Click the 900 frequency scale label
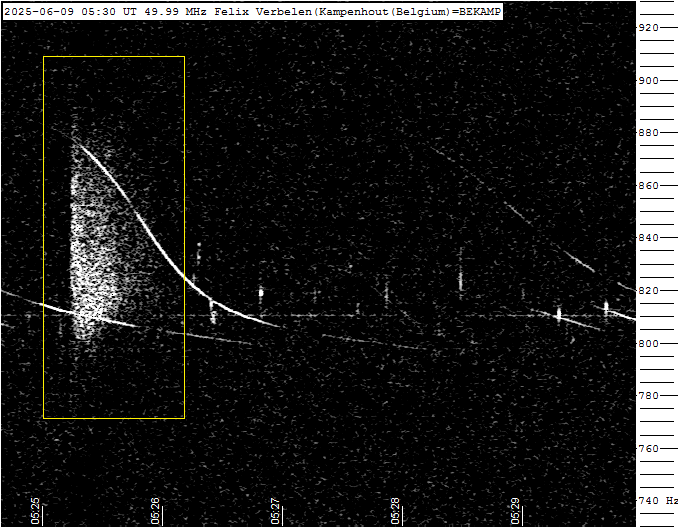The width and height of the screenshot is (679, 528). point(649,81)
